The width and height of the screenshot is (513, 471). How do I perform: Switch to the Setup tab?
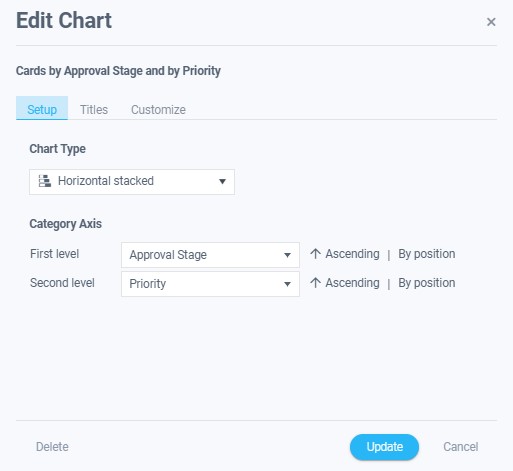42,108
